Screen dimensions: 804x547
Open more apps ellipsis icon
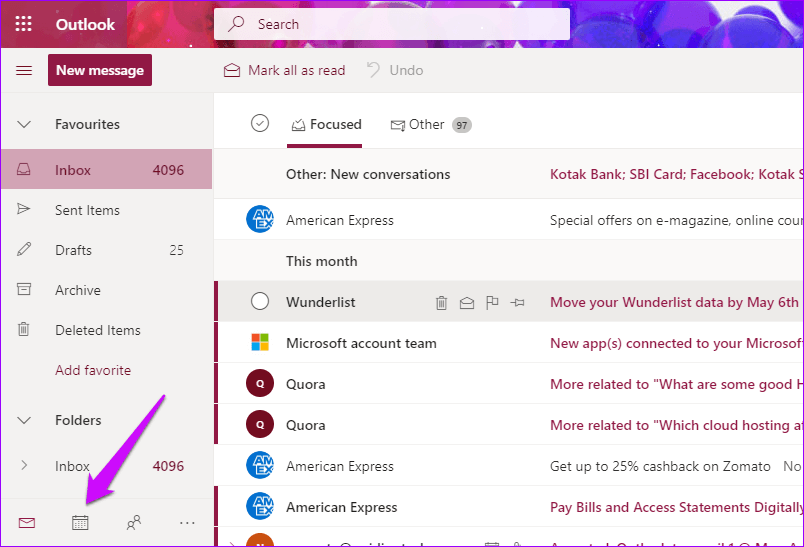(187, 523)
